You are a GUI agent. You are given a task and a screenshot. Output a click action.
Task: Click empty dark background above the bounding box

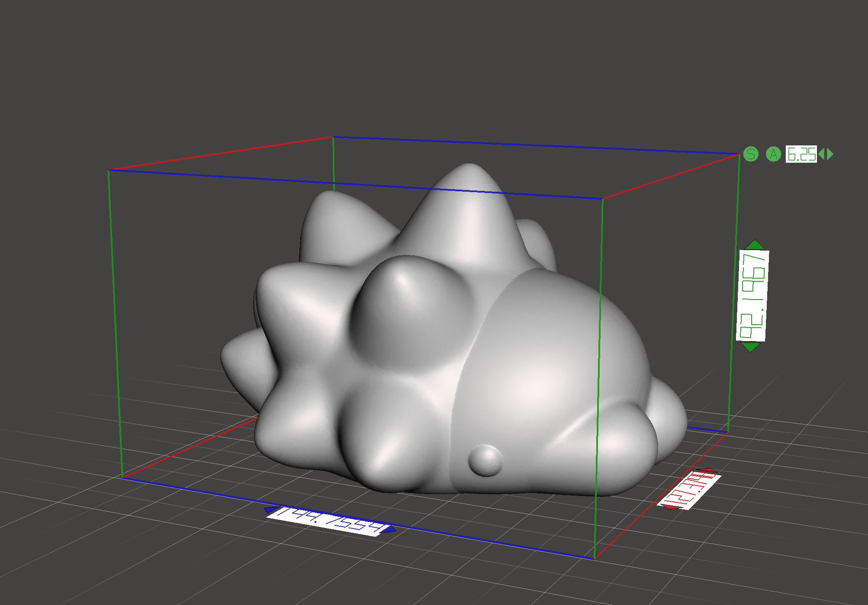(x=433, y=65)
